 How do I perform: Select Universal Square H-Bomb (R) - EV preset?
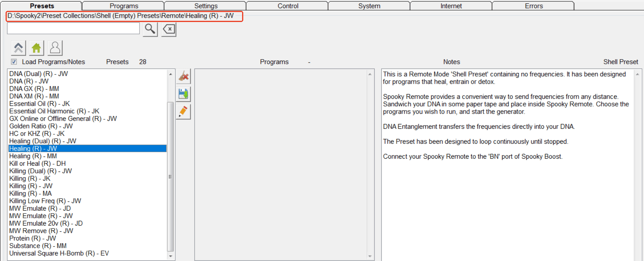coord(59,253)
